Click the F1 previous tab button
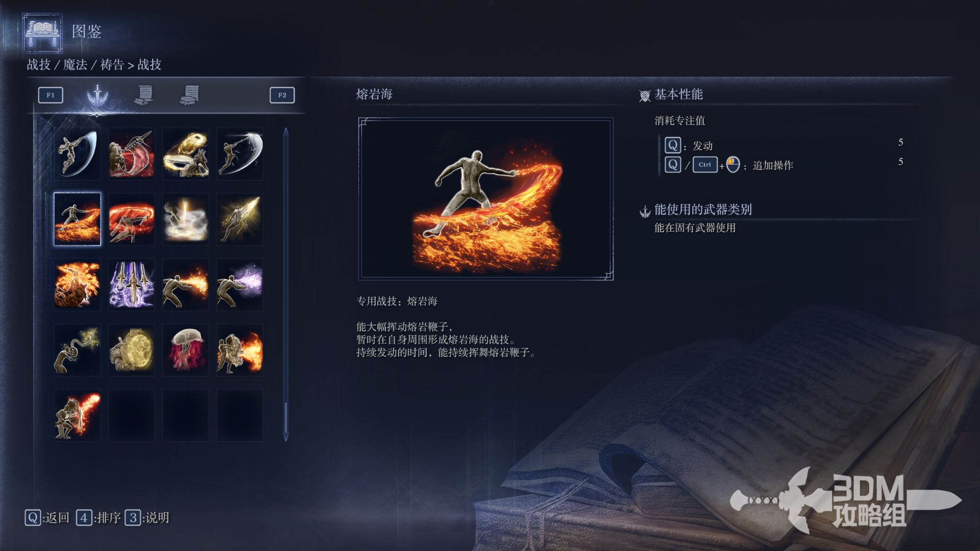980x551 pixels. (x=51, y=95)
